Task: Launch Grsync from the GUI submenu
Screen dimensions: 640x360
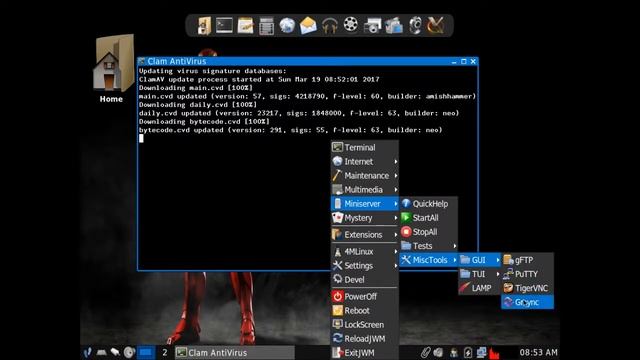Action: point(527,302)
